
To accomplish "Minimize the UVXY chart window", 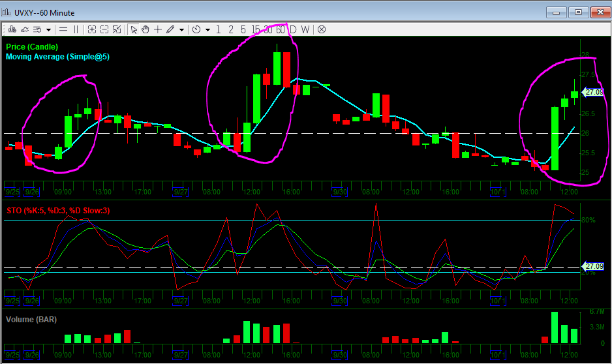I will (x=556, y=12).
